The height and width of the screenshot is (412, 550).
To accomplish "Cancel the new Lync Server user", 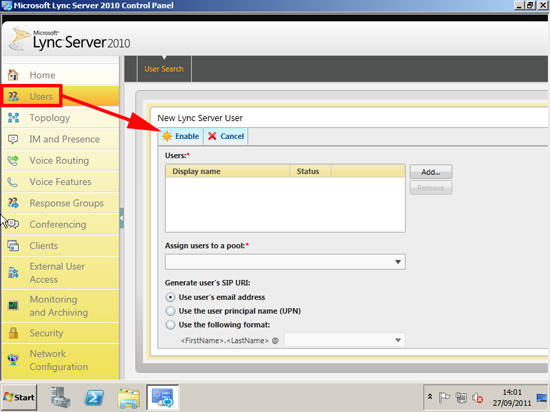I will [x=226, y=136].
